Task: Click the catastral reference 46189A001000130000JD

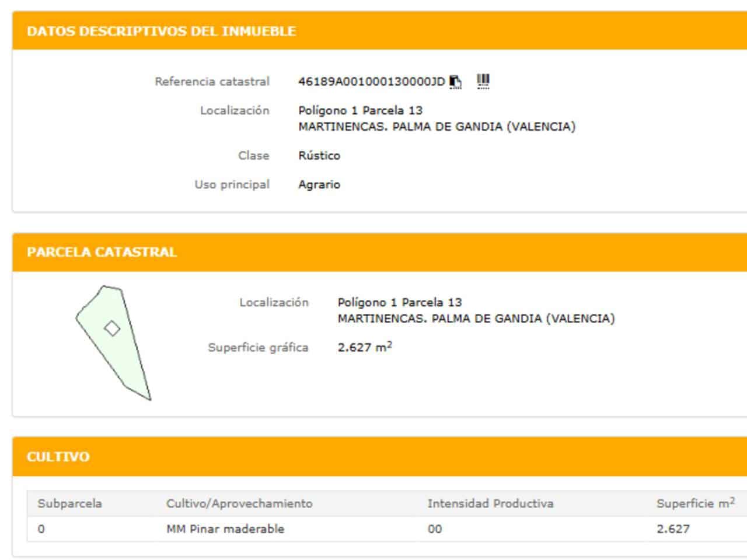Action: pyautogui.click(x=373, y=82)
